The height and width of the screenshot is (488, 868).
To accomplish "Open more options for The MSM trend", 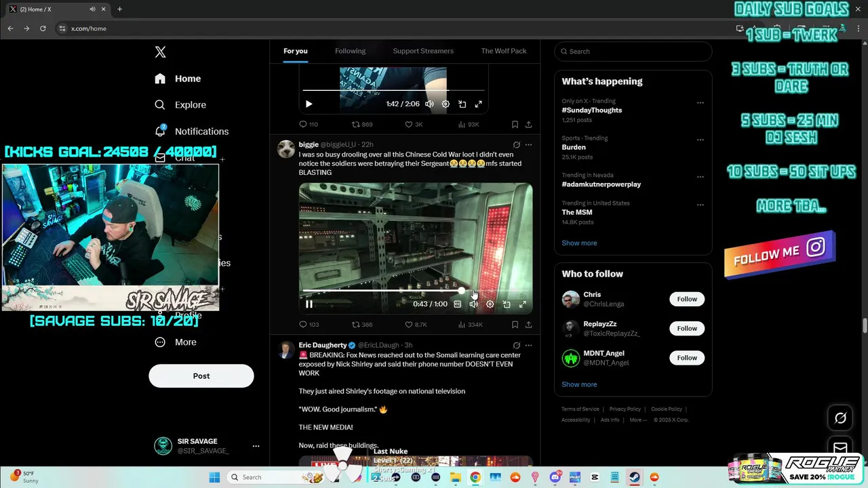I will tap(701, 205).
